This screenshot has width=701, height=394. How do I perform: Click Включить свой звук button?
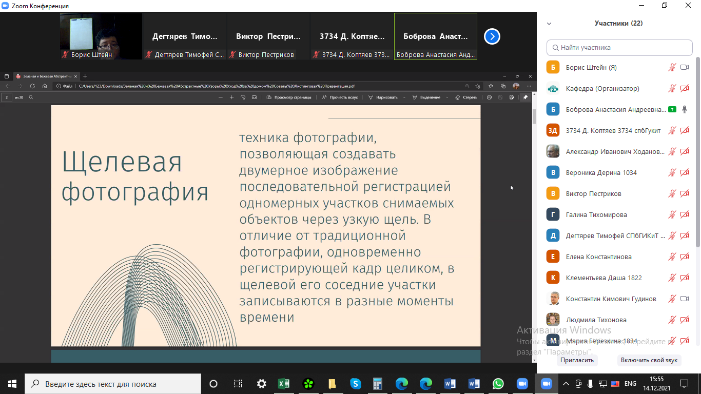tap(648, 360)
